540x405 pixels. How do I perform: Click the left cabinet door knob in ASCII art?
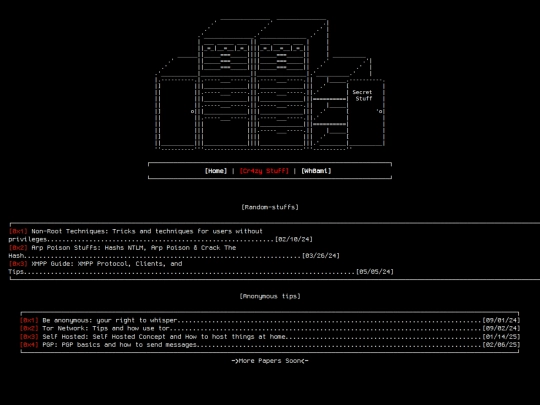(x=192, y=112)
